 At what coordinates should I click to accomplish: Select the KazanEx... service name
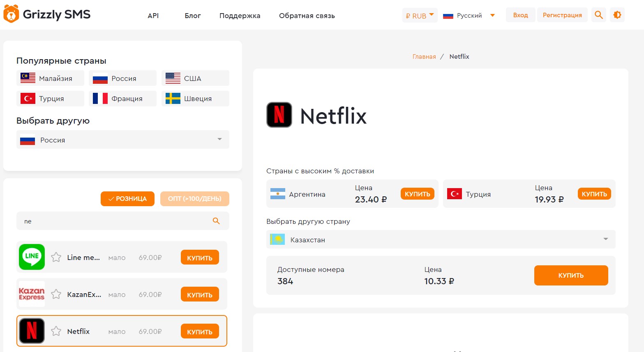click(84, 294)
